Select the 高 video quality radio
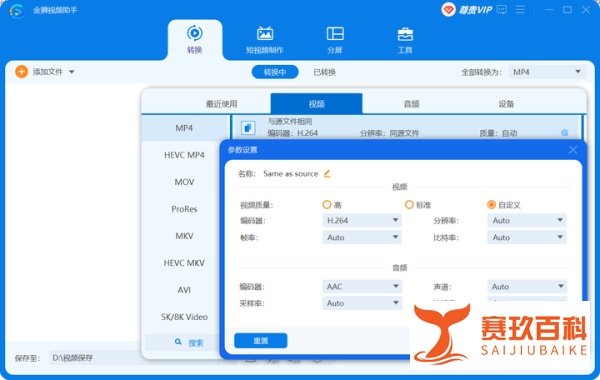 326,205
